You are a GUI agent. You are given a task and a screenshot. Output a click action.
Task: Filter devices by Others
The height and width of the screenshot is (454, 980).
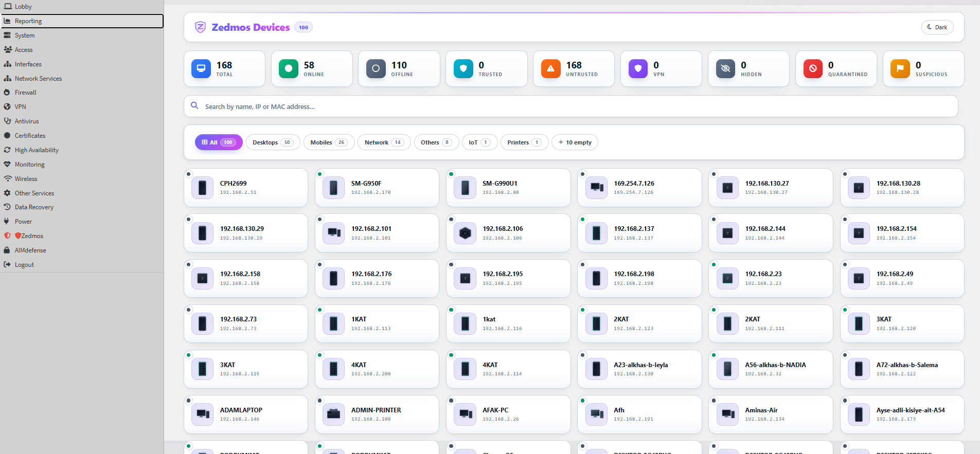(436, 142)
